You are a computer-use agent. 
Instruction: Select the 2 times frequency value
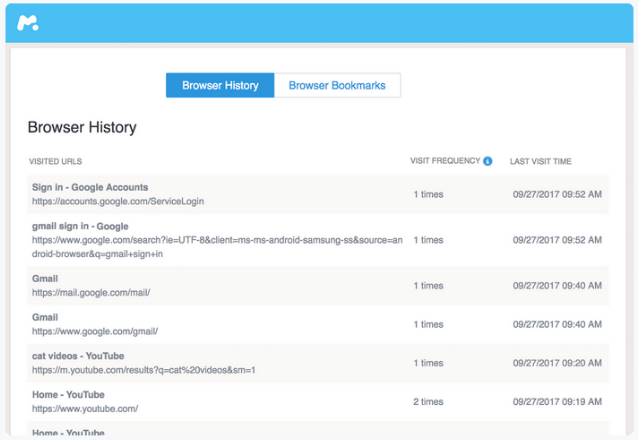coord(428,402)
